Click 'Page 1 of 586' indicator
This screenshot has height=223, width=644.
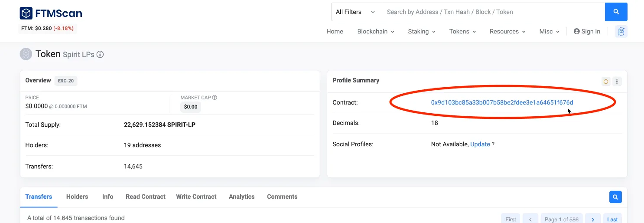[x=562, y=219]
